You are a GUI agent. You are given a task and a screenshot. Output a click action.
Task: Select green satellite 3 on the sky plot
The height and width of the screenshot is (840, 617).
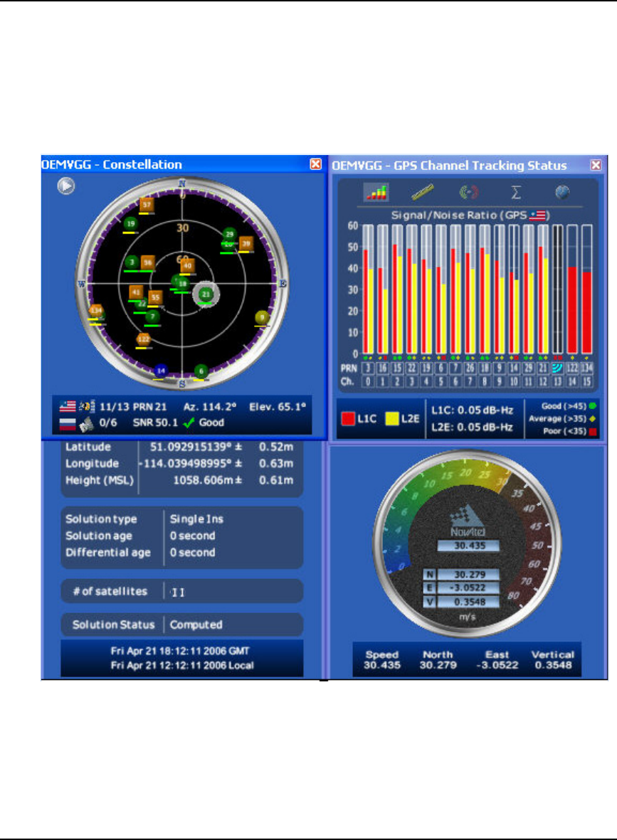tap(132, 262)
